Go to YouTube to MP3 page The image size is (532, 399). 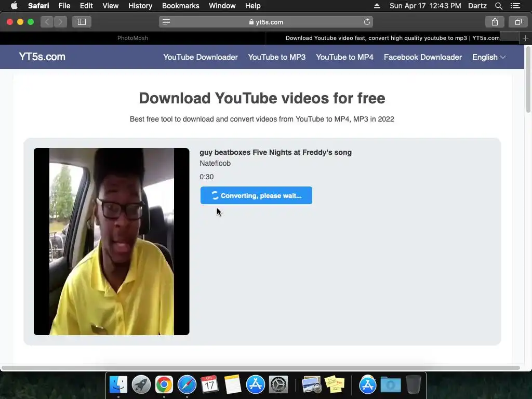click(277, 57)
